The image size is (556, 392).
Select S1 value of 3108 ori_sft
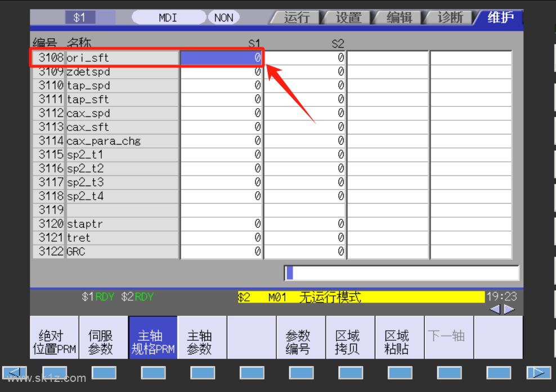[221, 58]
